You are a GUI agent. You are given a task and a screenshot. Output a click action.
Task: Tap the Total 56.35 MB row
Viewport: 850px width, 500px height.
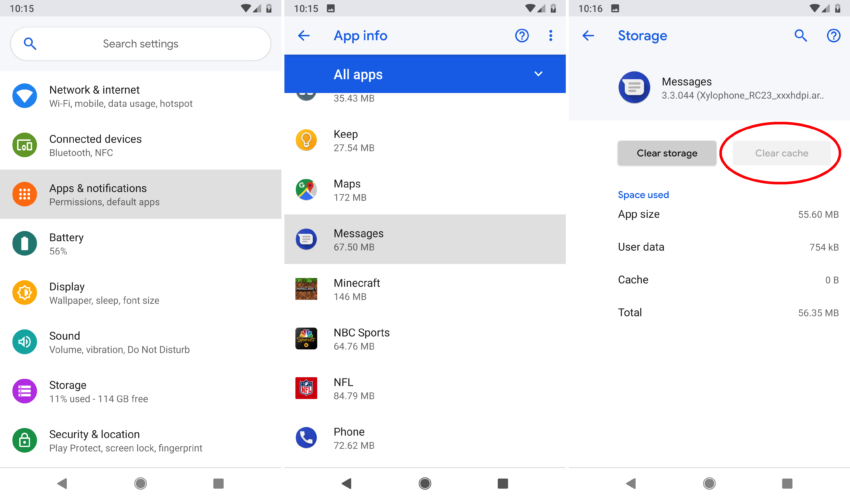tap(728, 312)
